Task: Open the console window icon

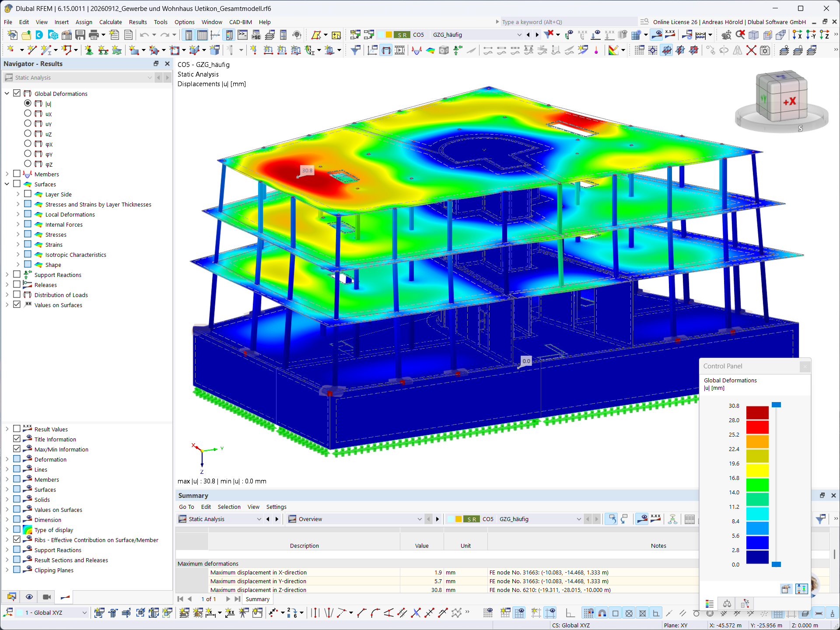Action: (242, 35)
